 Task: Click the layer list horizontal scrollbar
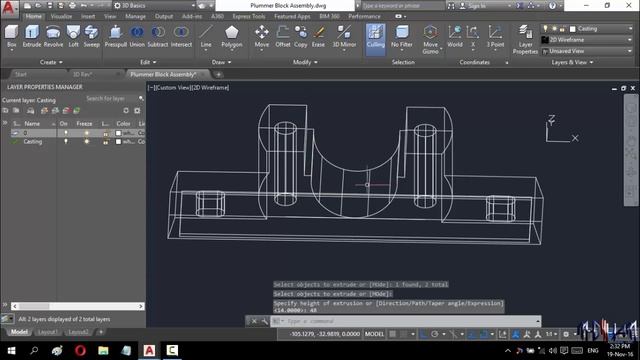tap(78, 306)
